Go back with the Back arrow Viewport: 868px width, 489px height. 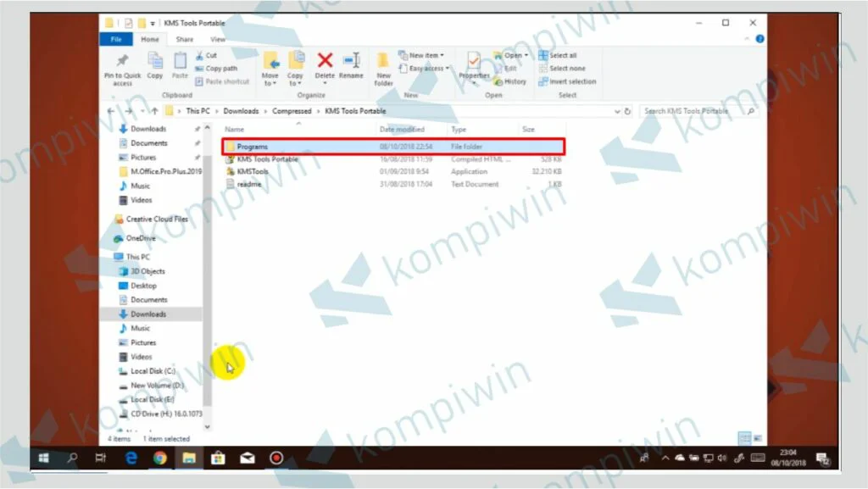tap(111, 111)
